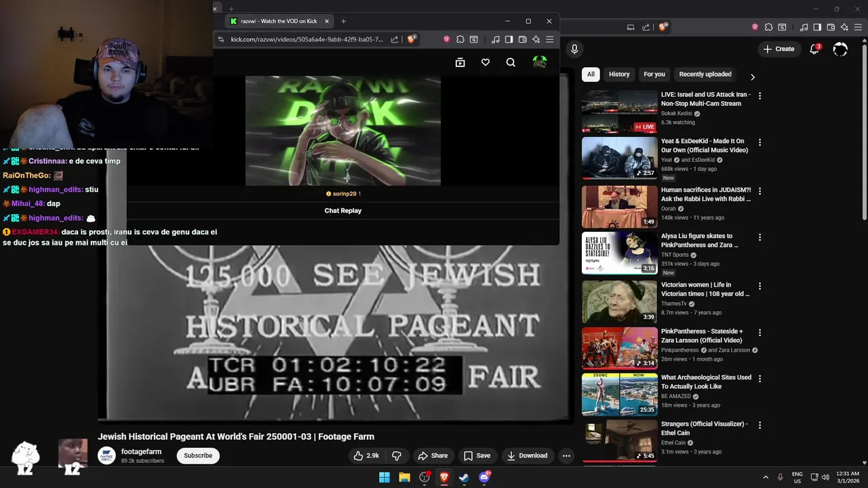Screen dimensions: 868x488
Task: Open options for PinkPantheress Stateside video
Action: click(759, 333)
